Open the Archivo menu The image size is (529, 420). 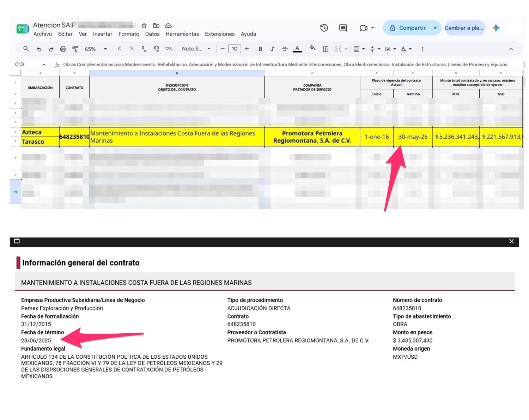pos(43,34)
